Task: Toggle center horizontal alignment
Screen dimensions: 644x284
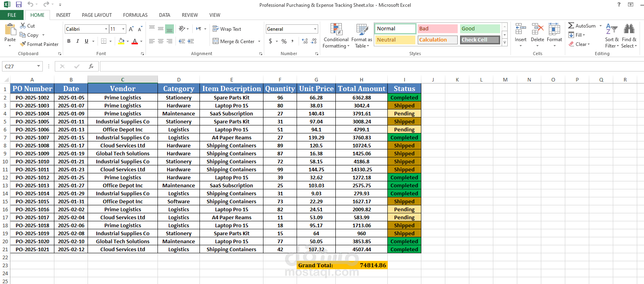Action: pyautogui.click(x=160, y=41)
